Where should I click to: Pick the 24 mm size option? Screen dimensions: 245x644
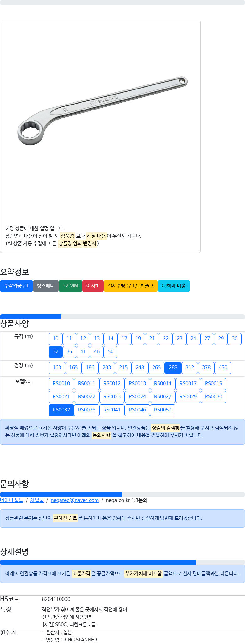point(193,339)
